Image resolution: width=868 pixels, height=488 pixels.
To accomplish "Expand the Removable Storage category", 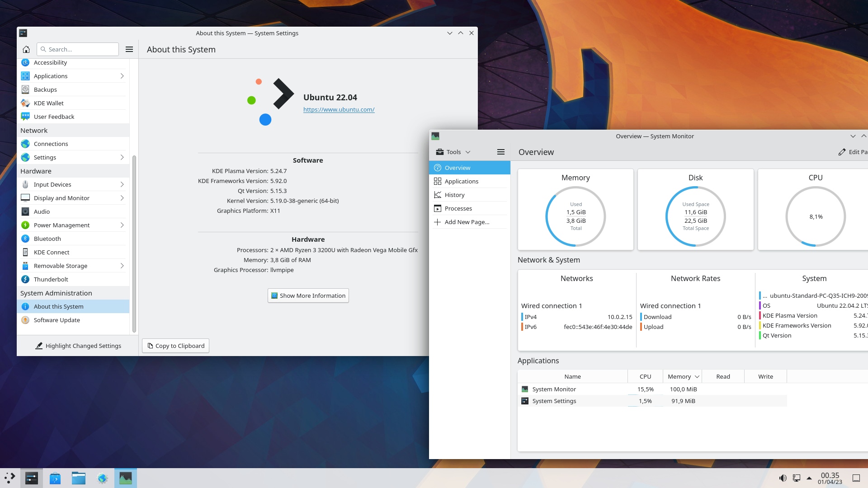I will [x=122, y=266].
